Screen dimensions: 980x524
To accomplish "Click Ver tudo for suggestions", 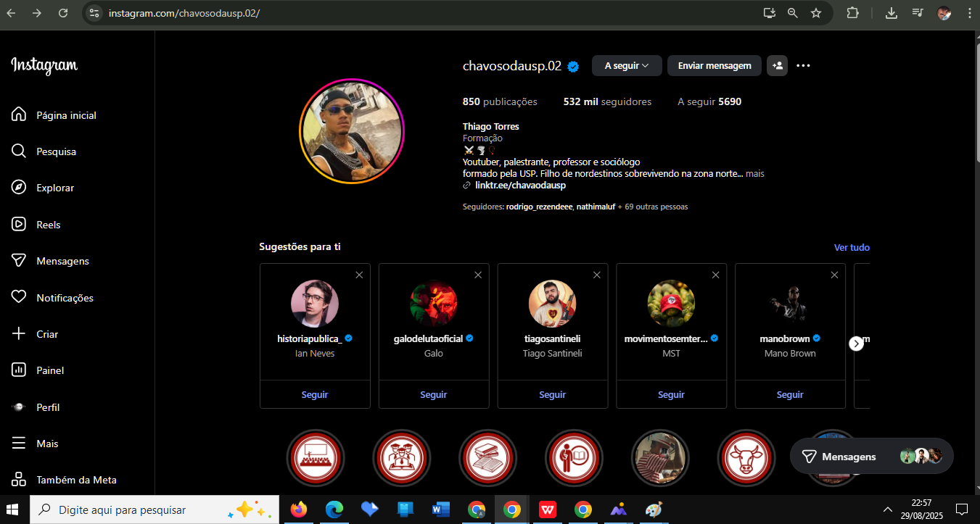I will pos(852,247).
